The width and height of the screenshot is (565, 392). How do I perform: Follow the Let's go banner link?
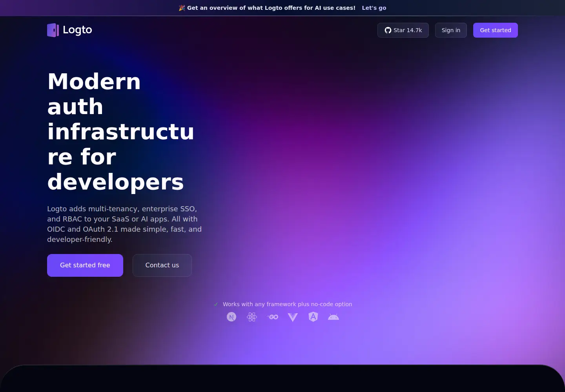pyautogui.click(x=374, y=8)
